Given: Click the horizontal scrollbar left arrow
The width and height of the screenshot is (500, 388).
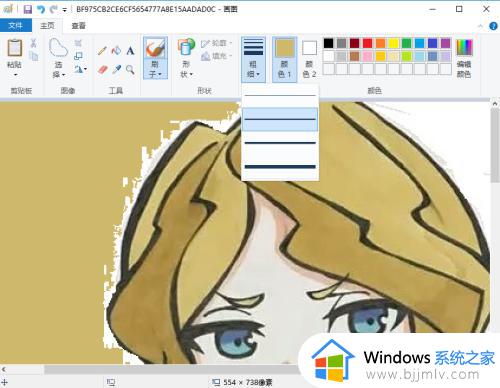Looking at the screenshot, I should [x=4, y=369].
